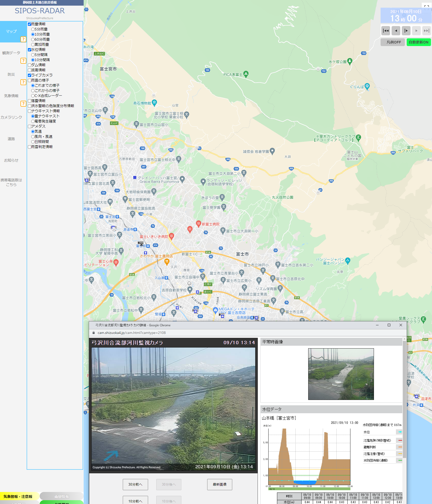This screenshot has height=504, width=432.
Task: Jump to first frame in time playback
Action: pyautogui.click(x=386, y=31)
